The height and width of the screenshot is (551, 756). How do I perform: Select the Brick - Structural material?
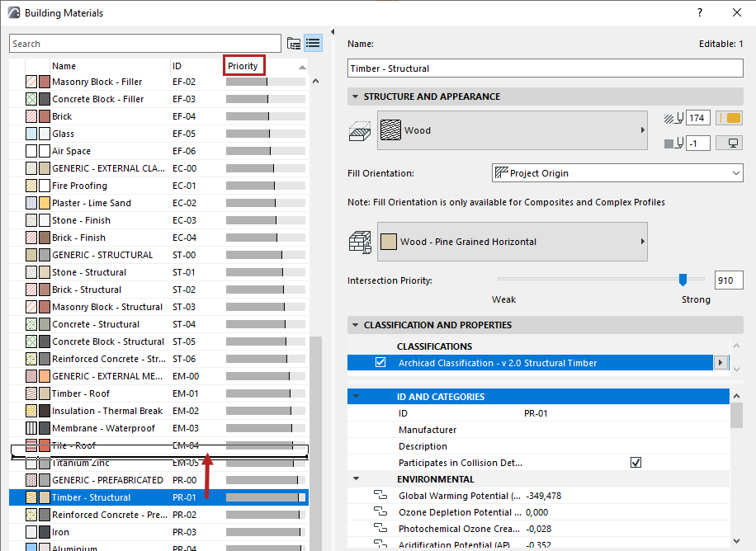click(158, 290)
